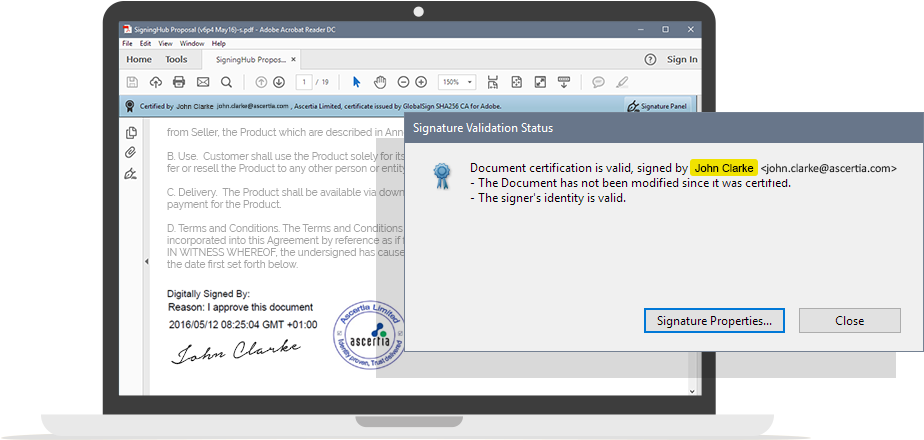The height and width of the screenshot is (440, 924).
Task: Zoom out with minus icon
Action: 403,82
